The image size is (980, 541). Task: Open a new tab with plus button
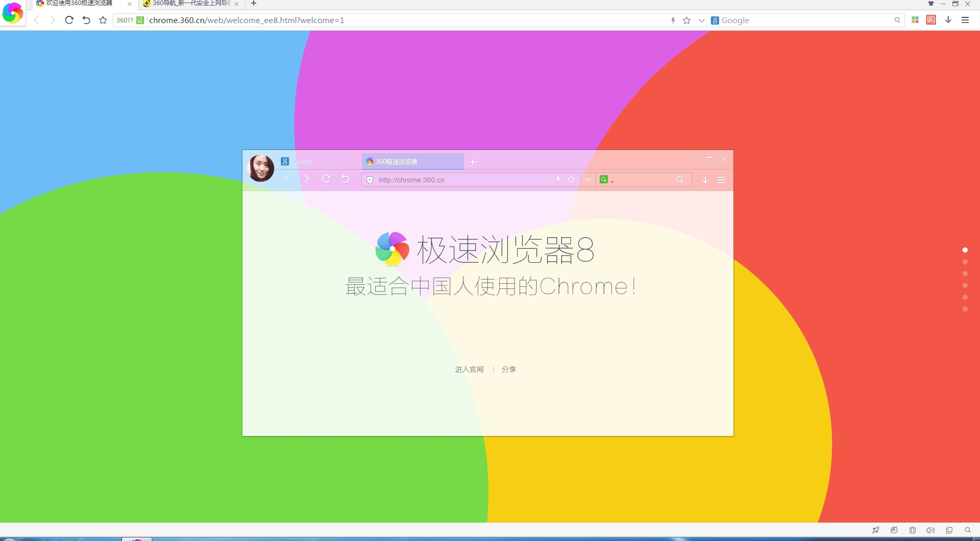pos(253,4)
